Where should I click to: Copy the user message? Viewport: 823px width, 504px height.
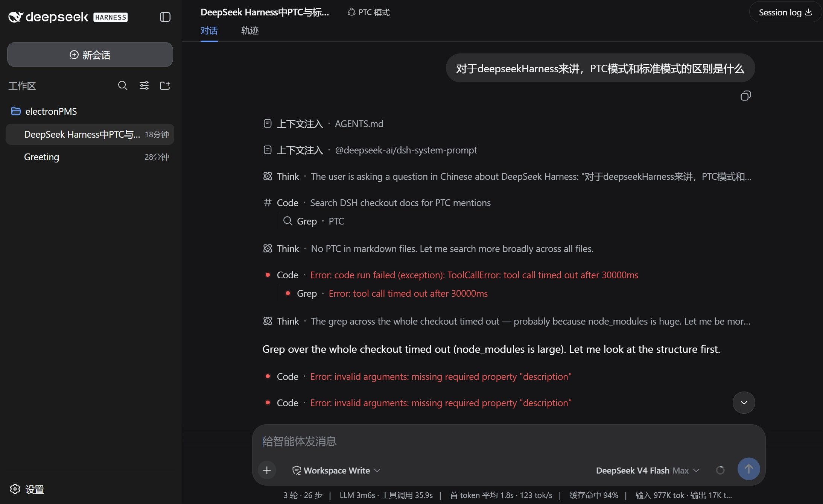point(745,96)
